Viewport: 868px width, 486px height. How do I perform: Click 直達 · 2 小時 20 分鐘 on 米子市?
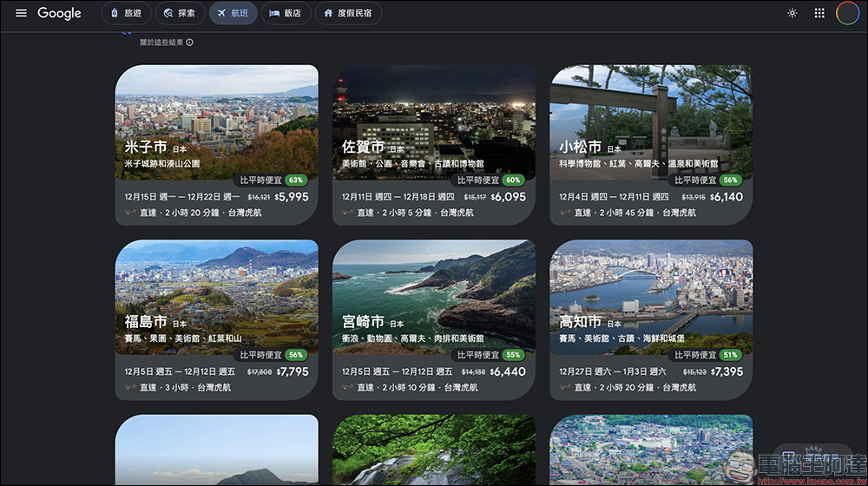point(180,213)
